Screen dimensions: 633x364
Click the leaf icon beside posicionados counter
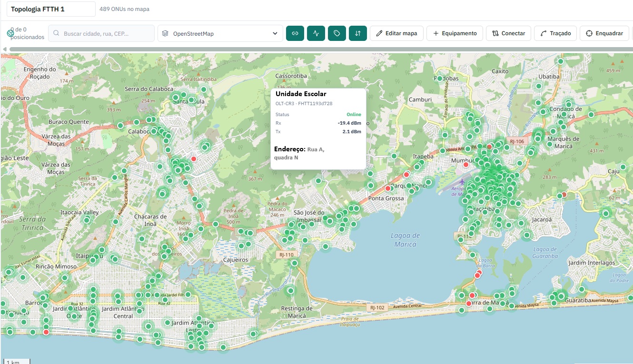[10, 34]
